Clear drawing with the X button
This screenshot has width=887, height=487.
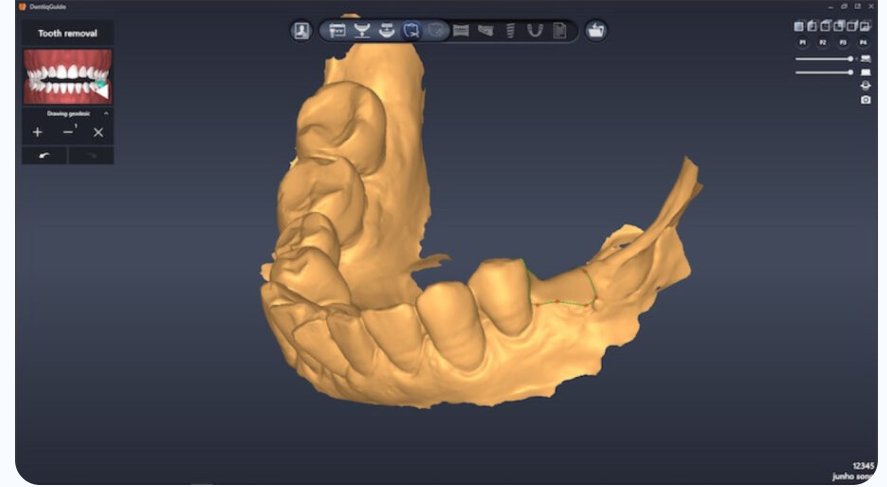tap(98, 132)
